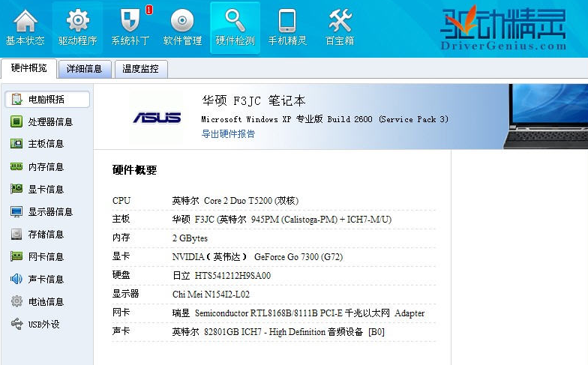588x365 pixels.
Task: Select 存储信息 in the sidebar
Action: (47, 234)
